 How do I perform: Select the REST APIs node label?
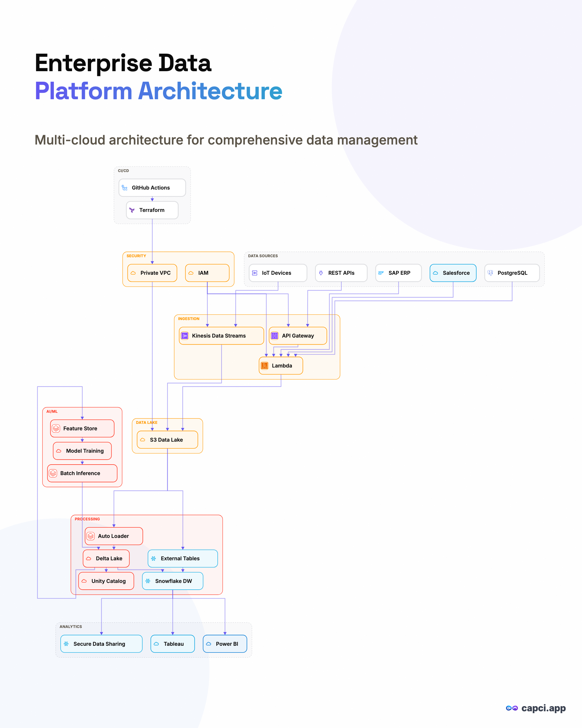tap(341, 273)
